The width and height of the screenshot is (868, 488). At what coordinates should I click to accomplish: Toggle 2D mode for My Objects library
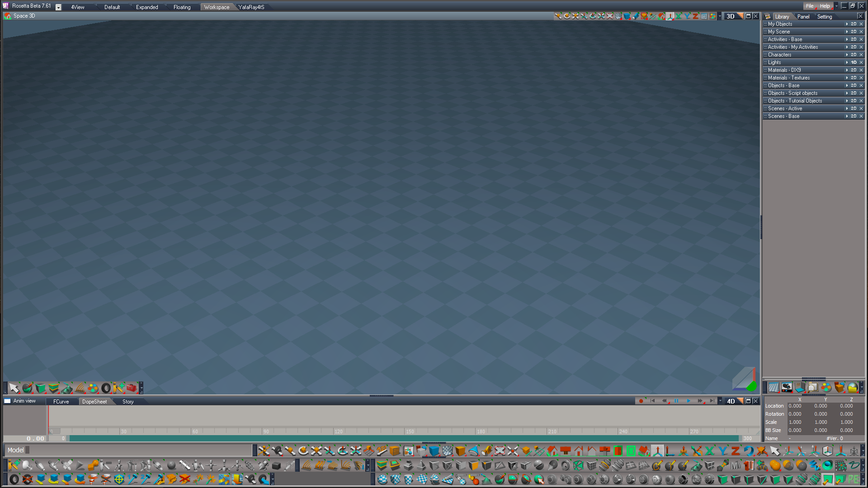pos(854,24)
